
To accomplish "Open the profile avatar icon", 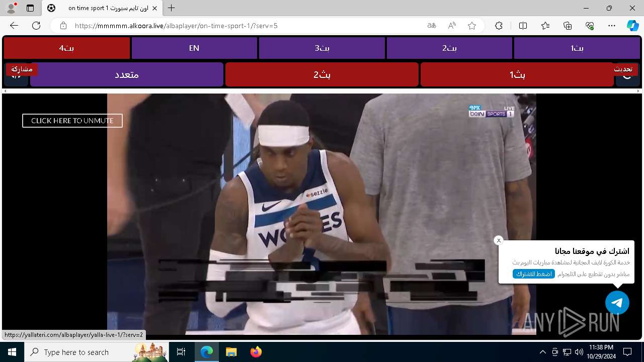I will tap(11, 8).
